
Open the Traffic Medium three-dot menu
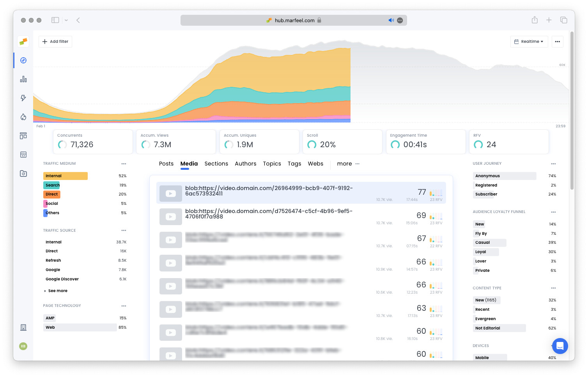click(124, 164)
